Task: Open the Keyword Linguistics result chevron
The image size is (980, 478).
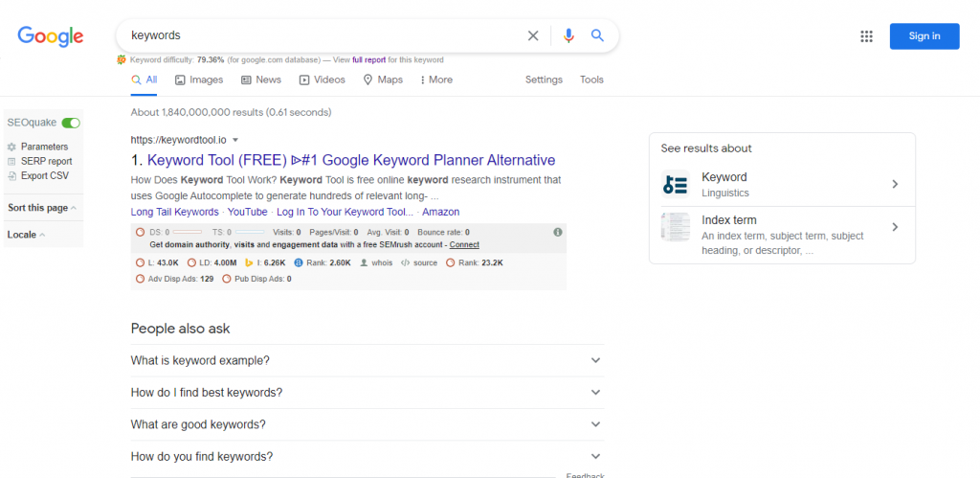Action: click(895, 184)
